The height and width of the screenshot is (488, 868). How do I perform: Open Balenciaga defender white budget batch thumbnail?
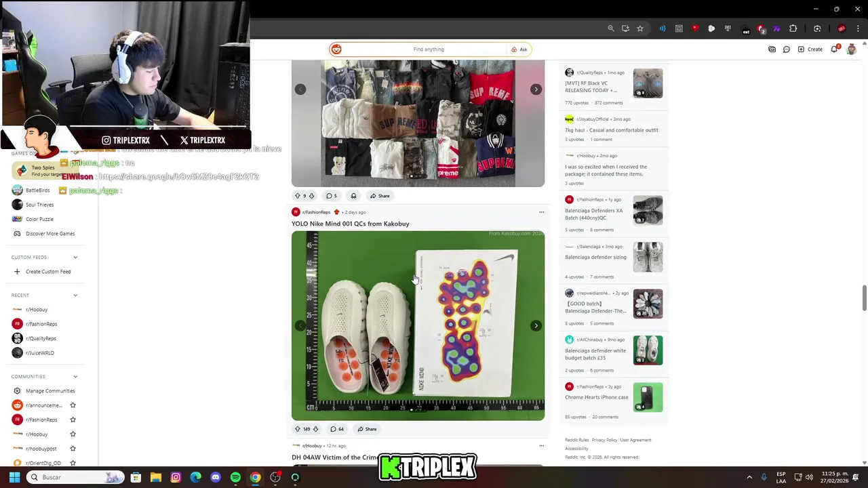tap(648, 350)
